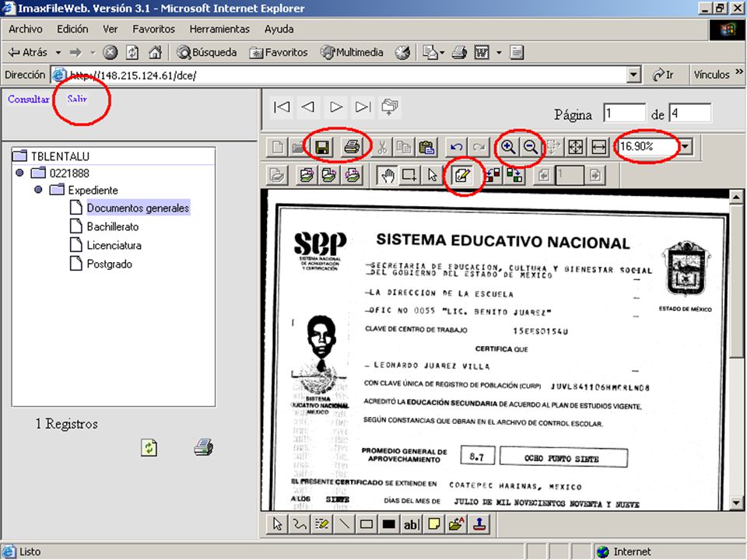Save the document with the floppy disk icon
Image resolution: width=747 pixels, height=560 pixels.
322,147
